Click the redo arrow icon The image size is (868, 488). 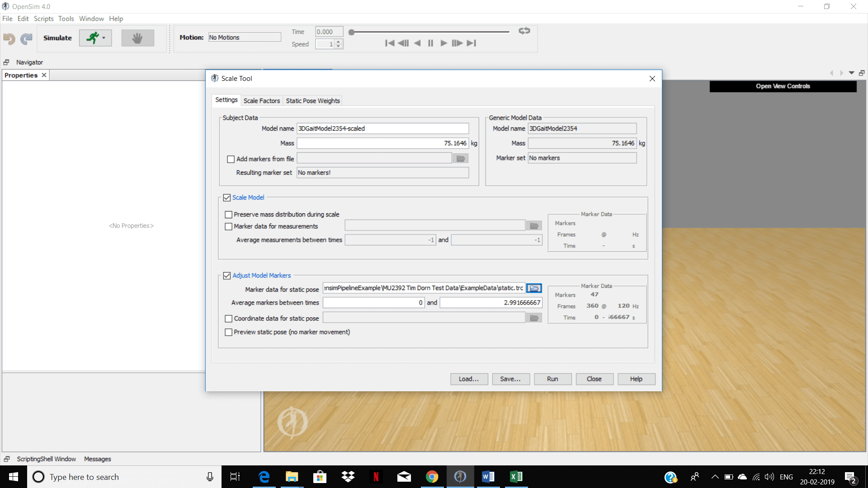click(26, 38)
